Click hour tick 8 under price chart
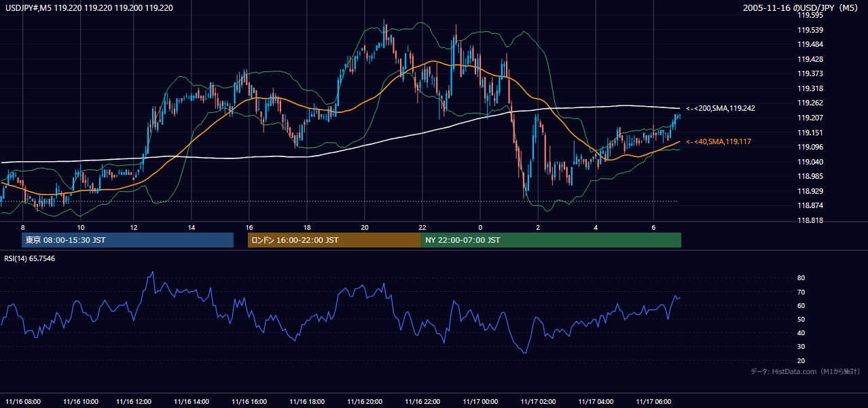 tap(23, 227)
